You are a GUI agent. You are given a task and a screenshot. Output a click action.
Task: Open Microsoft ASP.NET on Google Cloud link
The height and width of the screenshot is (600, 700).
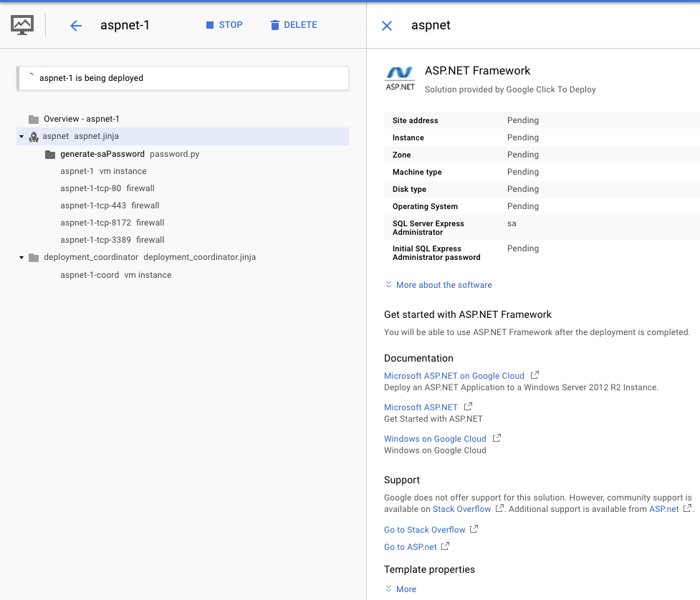click(x=454, y=376)
